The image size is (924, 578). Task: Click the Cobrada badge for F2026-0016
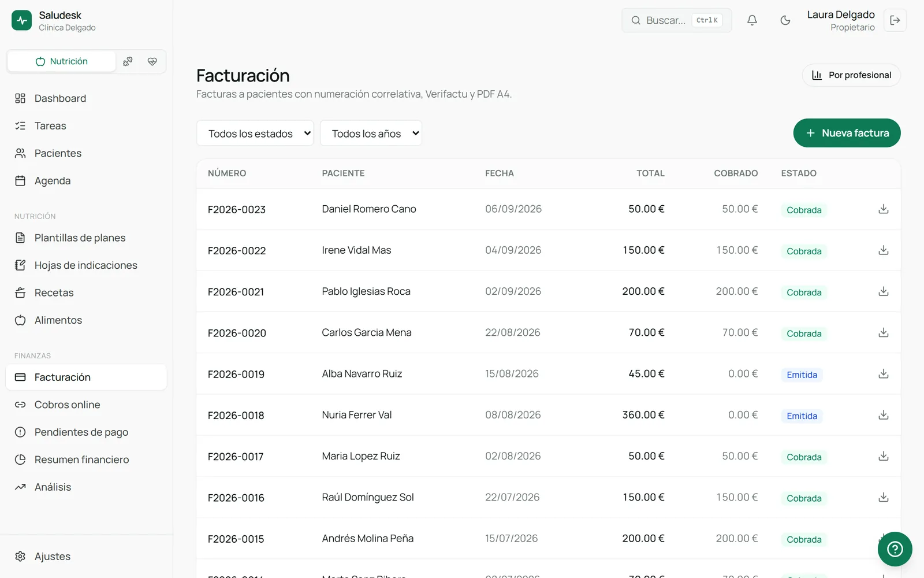804,498
